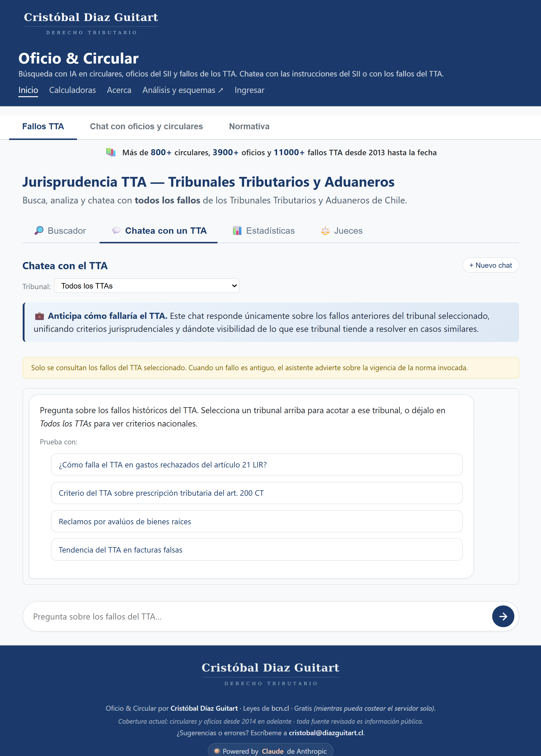
Task: Click the bar chart Estadísticas icon
Action: [237, 230]
